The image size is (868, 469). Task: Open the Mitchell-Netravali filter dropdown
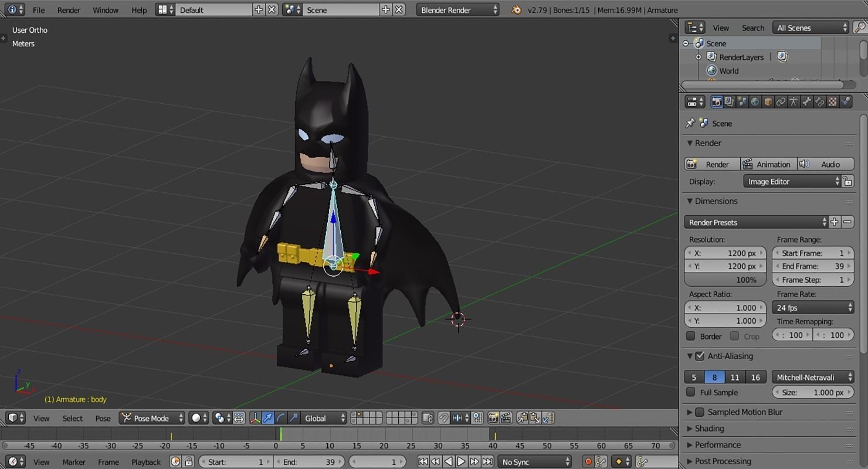(813, 377)
